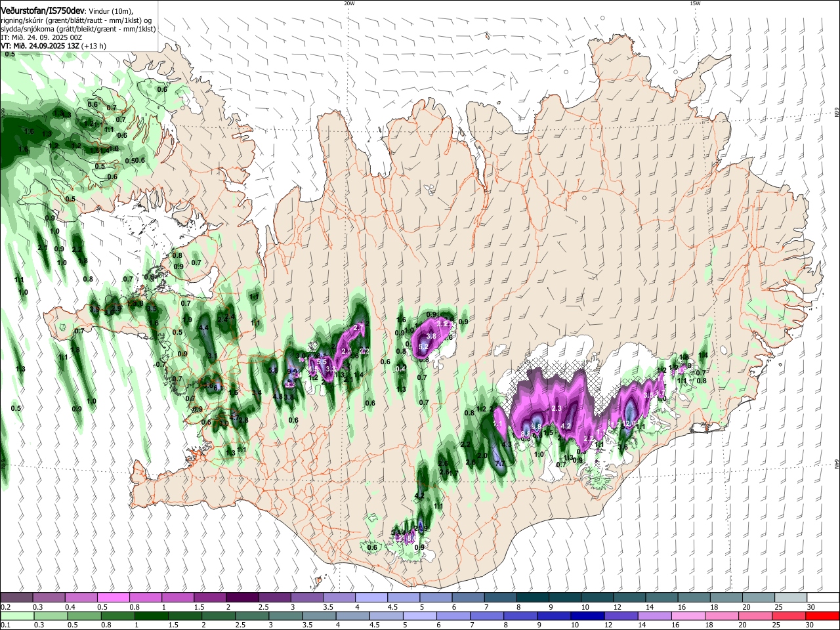Pick the magenta 1–1.5 snow legend swatch

[x=178, y=598]
